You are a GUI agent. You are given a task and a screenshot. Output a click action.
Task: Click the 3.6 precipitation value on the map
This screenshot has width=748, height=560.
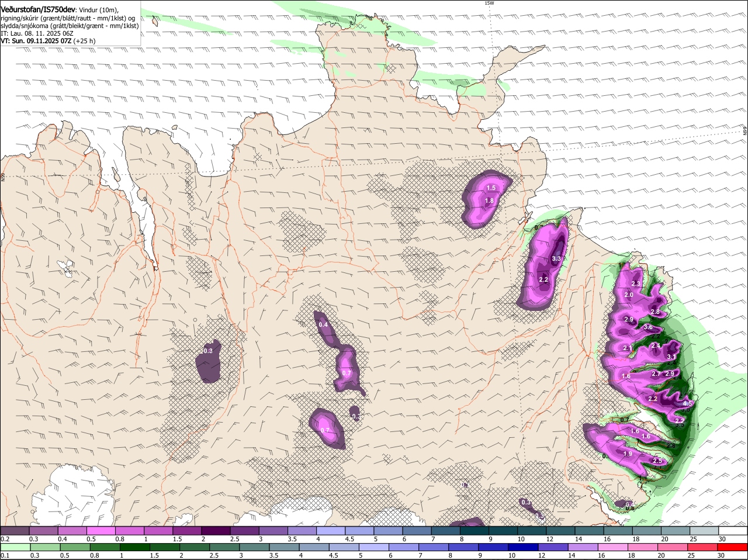648,327
